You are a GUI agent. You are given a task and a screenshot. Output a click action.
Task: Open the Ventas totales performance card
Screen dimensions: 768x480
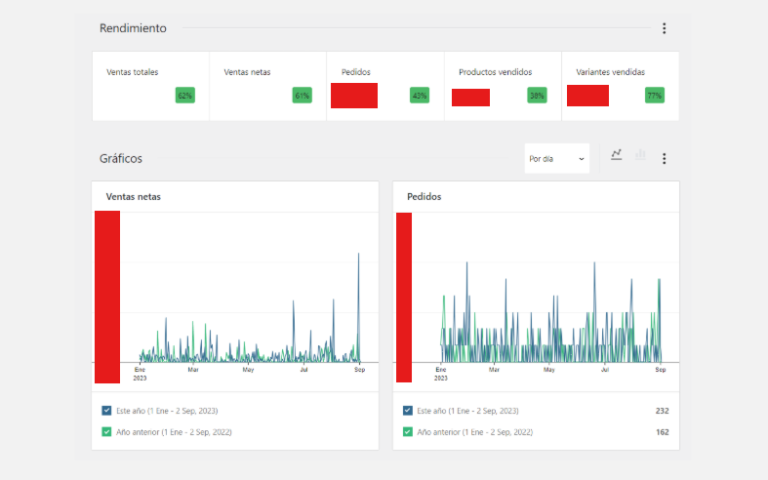(x=150, y=86)
